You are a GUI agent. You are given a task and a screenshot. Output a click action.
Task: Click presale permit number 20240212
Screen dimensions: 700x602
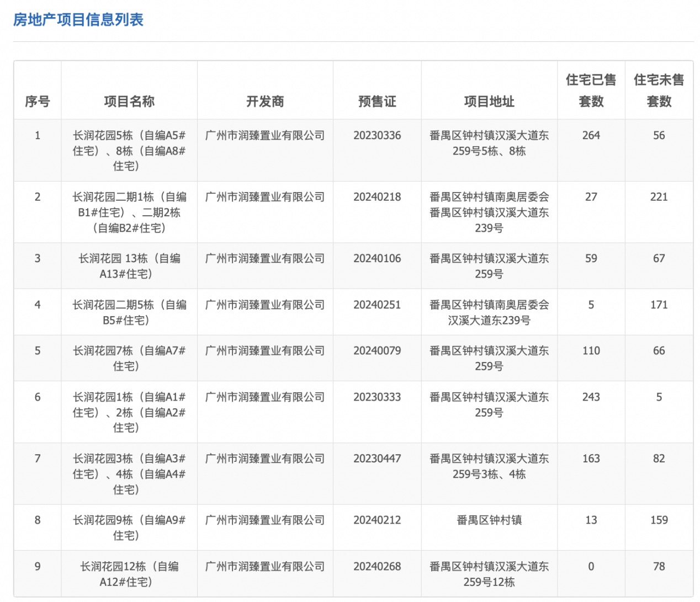click(377, 520)
